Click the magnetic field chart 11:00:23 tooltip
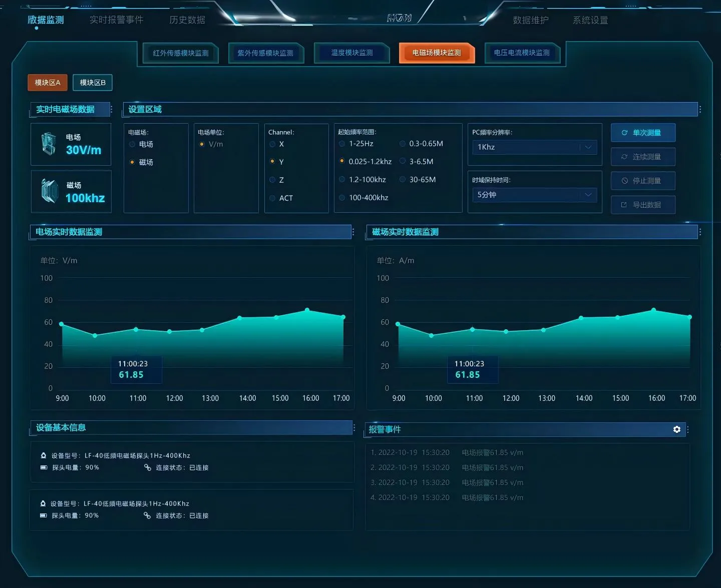This screenshot has width=721, height=588. click(473, 369)
